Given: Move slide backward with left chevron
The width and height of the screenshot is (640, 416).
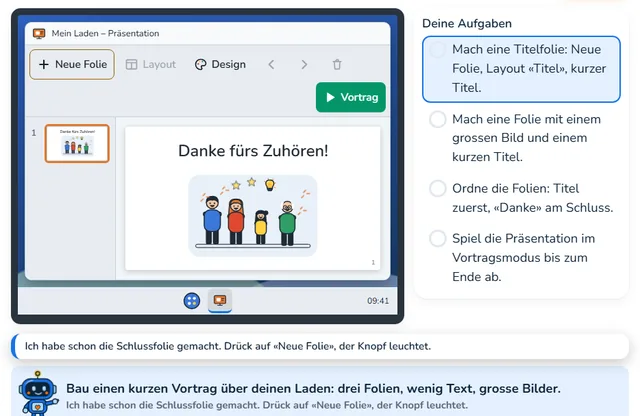Looking at the screenshot, I should tap(271, 65).
